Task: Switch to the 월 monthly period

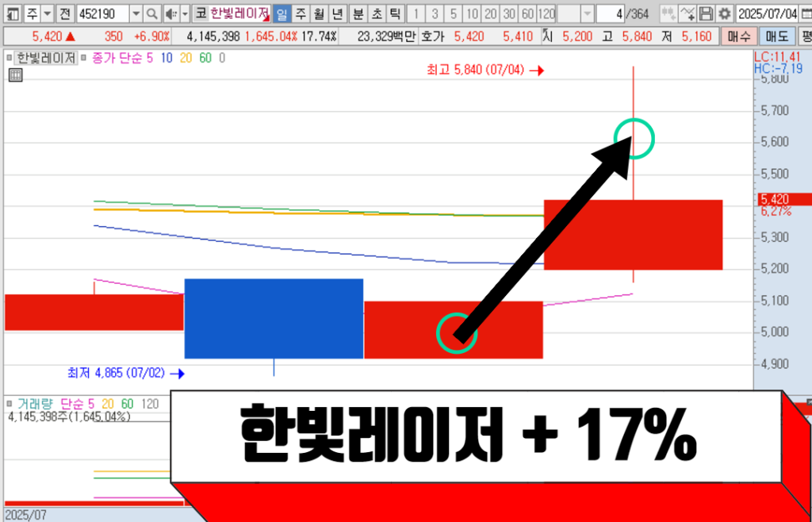Action: [319, 13]
